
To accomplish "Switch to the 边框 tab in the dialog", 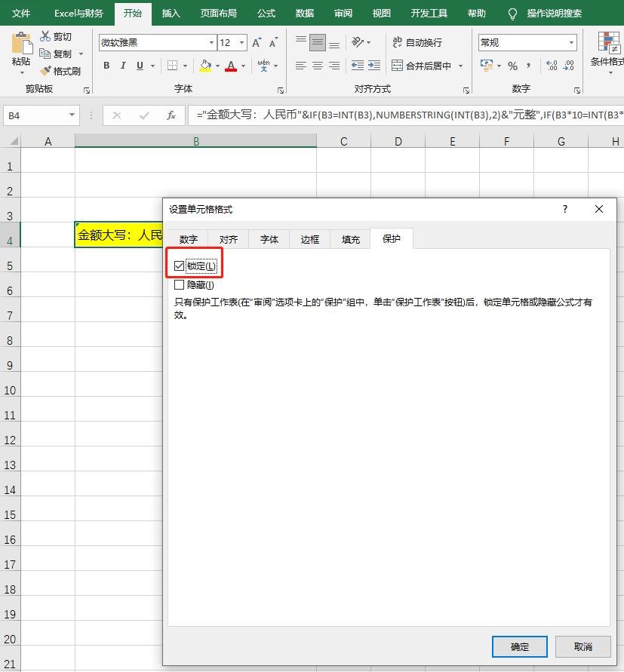I will [309, 238].
